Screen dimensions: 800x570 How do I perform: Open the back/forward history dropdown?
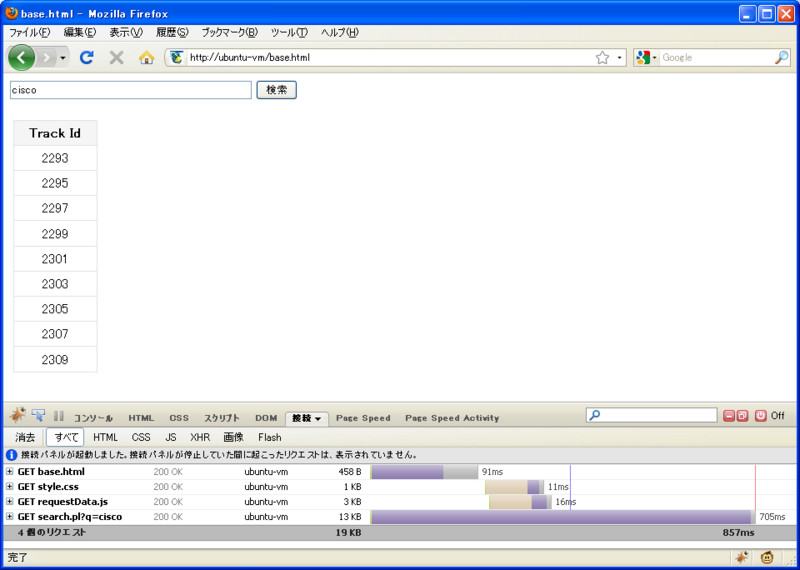click(63, 58)
